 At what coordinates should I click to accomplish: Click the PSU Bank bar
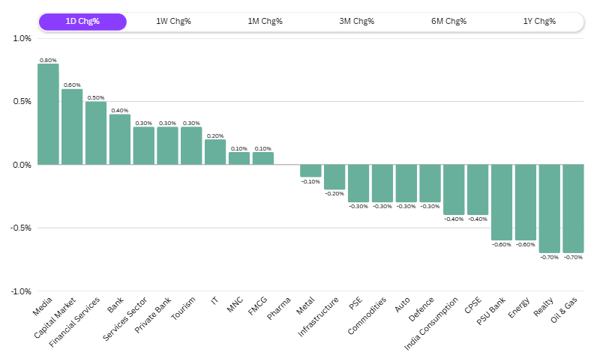click(502, 202)
